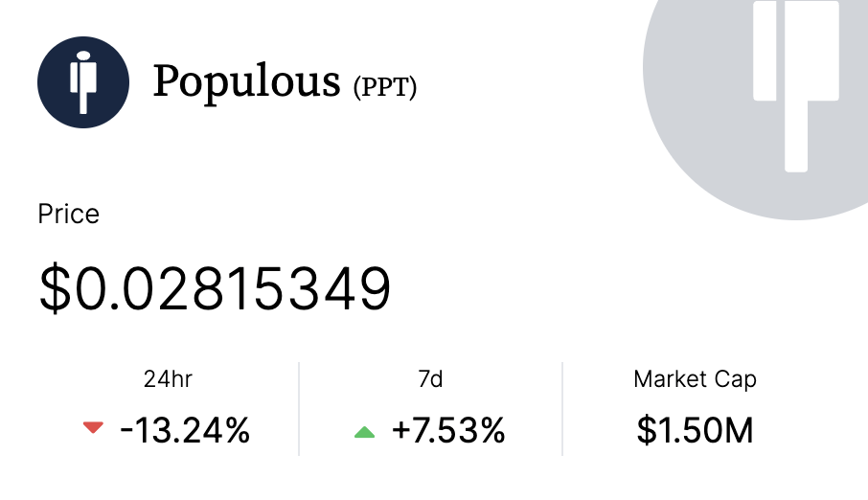Select the $0.02815349 price value
The height and width of the screenshot is (500, 868).
(x=215, y=288)
